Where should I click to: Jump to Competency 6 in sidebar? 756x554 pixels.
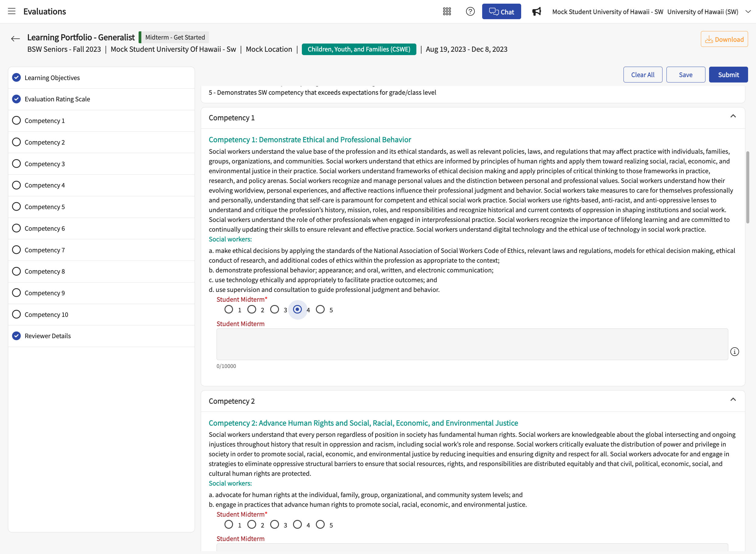click(x=101, y=228)
